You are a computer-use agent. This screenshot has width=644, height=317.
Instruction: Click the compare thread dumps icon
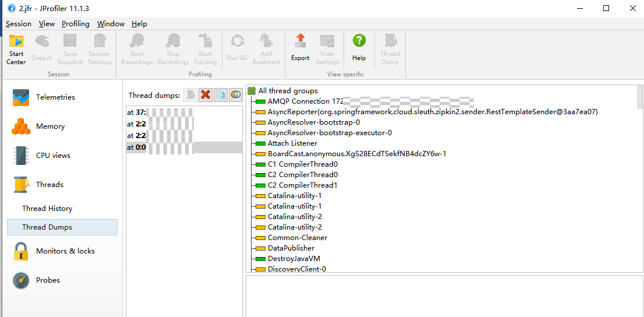tap(235, 94)
